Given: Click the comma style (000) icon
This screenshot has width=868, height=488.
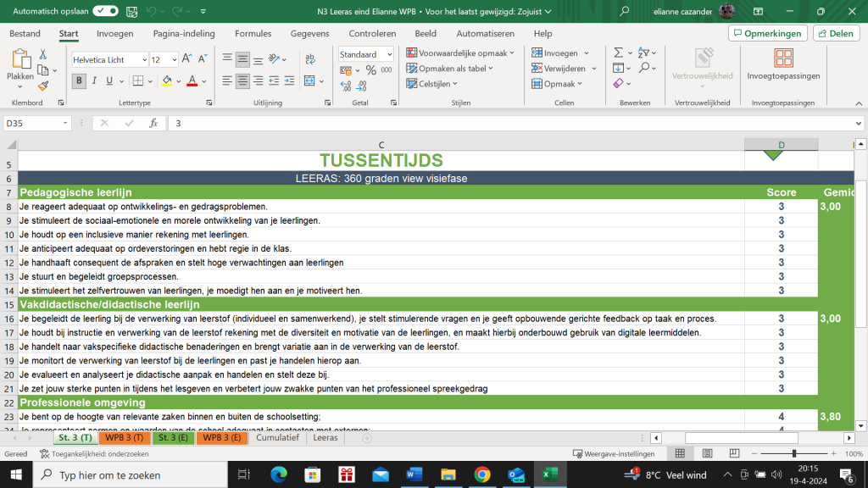Looking at the screenshot, I should click(386, 69).
